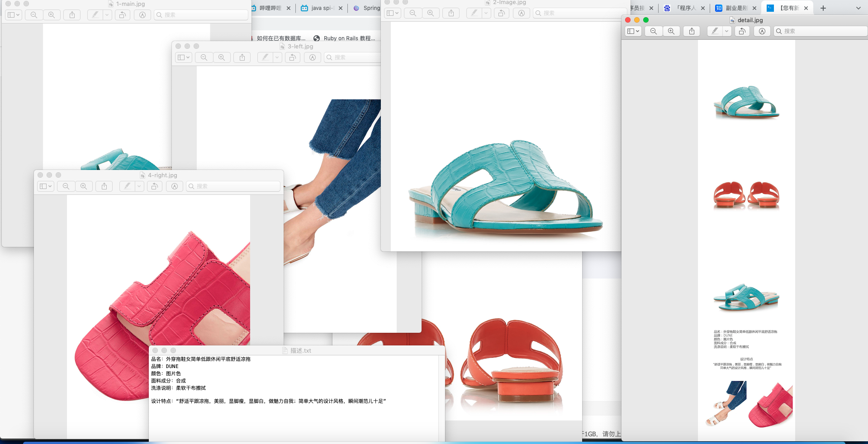
Task: Share the 2-Image.jpg image
Action: coord(451,13)
